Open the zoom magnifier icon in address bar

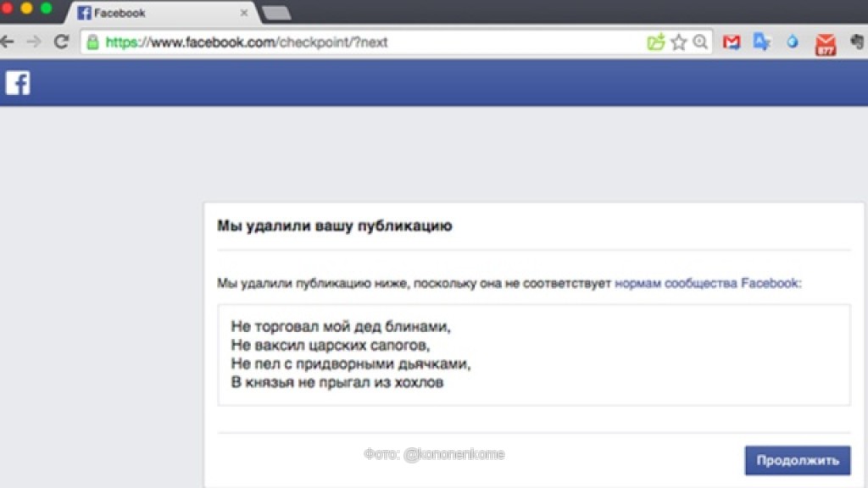(x=700, y=42)
